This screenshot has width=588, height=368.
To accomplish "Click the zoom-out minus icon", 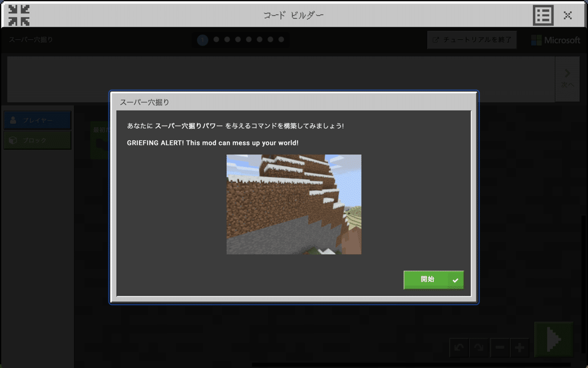I will pos(499,347).
